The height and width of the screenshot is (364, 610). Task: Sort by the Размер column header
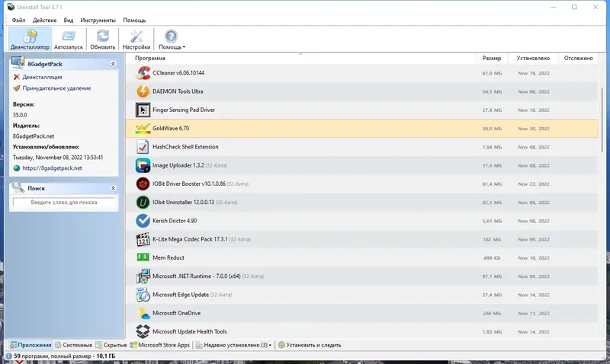point(492,59)
